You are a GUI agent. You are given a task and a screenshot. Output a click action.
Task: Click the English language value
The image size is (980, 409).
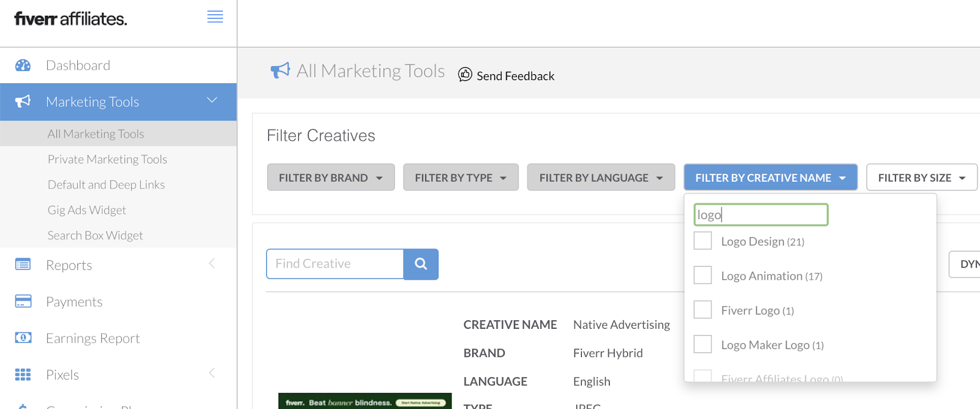[x=592, y=381]
